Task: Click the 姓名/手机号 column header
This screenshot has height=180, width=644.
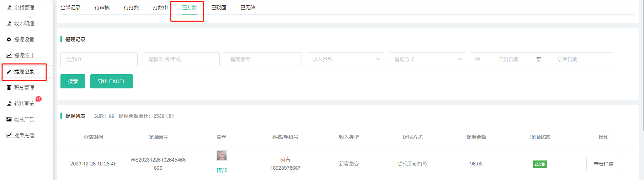Action: (285, 137)
